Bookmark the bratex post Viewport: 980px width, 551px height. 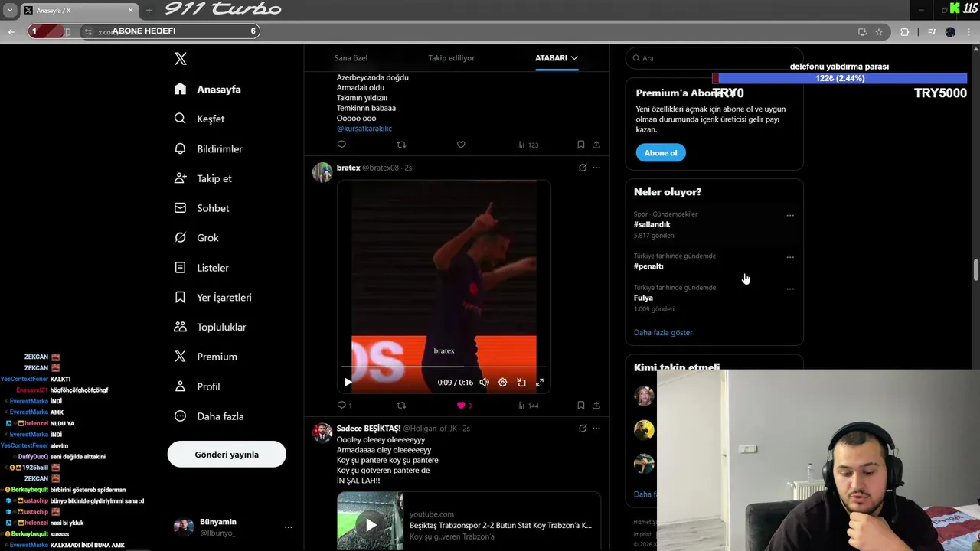click(x=581, y=405)
